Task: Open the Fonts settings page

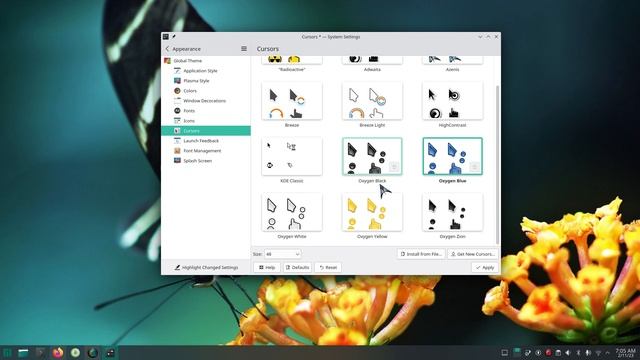Action: pyautogui.click(x=206, y=111)
